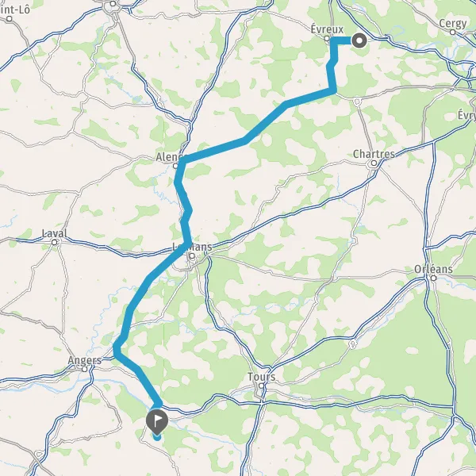This screenshot has height=476, width=476.
Task: Click the Cergy city label
Action: [x=453, y=23]
